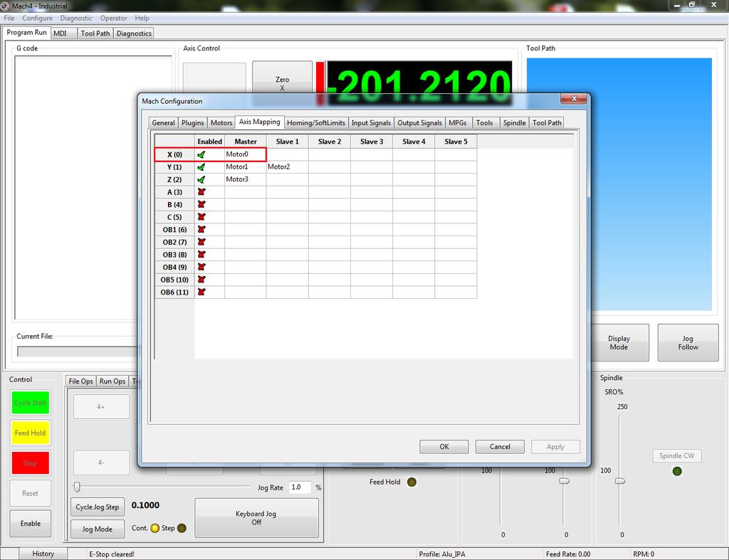Open the Configure menu

(37, 18)
